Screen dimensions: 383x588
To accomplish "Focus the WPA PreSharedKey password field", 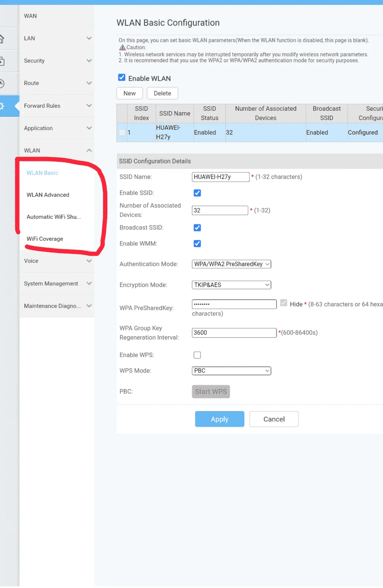I will pyautogui.click(x=234, y=304).
